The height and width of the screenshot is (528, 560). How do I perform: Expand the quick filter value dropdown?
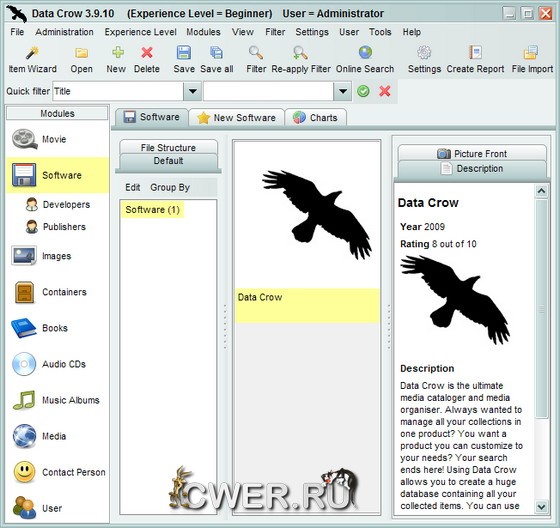click(x=342, y=91)
